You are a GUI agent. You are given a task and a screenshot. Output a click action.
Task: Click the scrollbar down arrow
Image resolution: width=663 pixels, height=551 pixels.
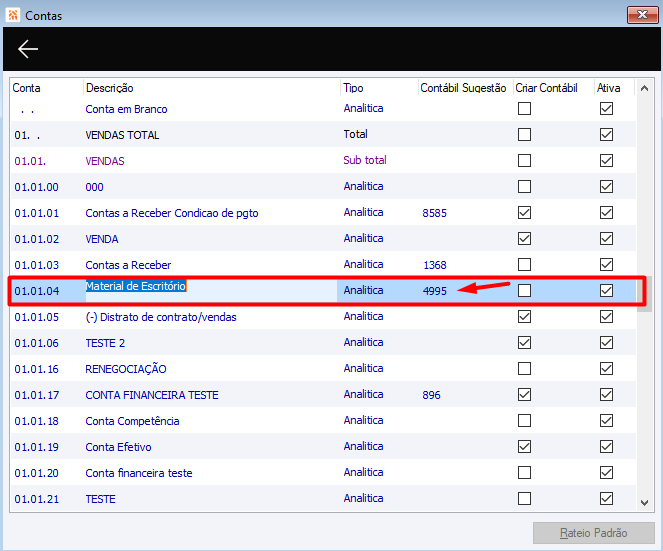[644, 502]
